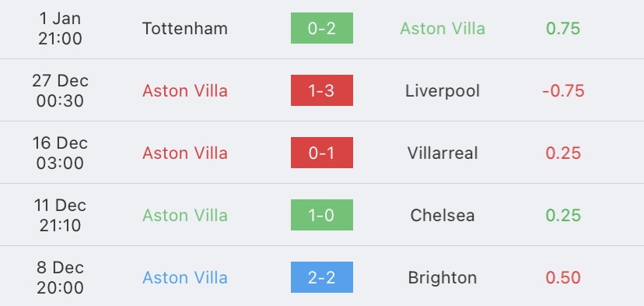644x306 pixels.
Task: Click the green 0.75 handicap value
Action: 562,28
